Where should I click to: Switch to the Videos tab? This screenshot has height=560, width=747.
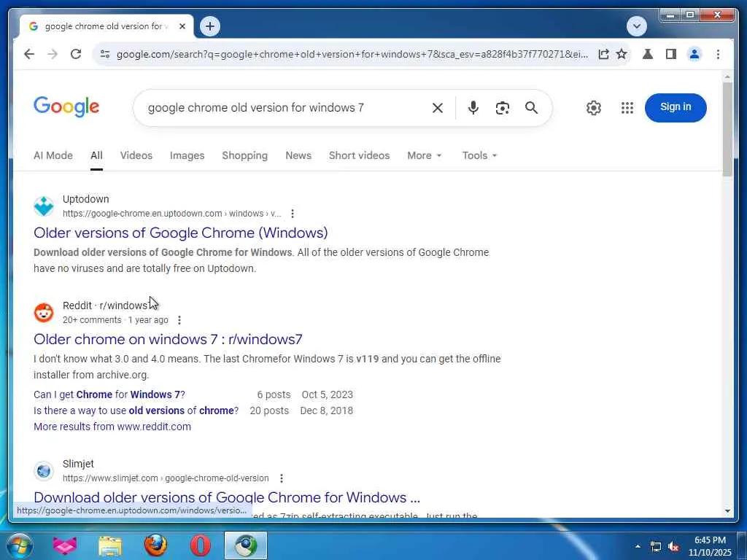(136, 156)
